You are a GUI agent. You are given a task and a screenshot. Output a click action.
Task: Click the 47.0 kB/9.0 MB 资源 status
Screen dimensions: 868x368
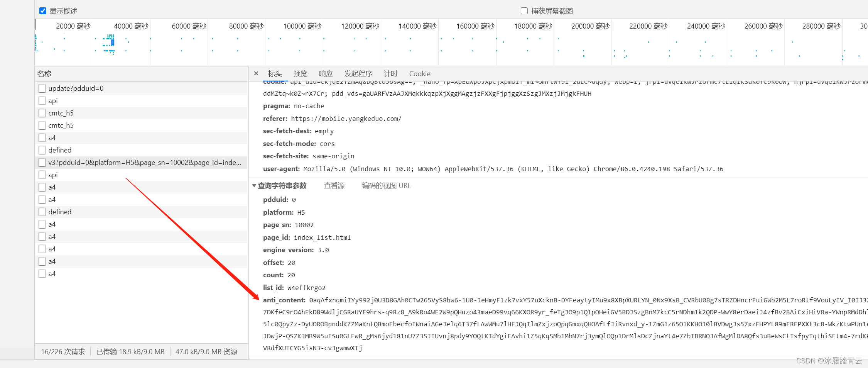coord(206,352)
